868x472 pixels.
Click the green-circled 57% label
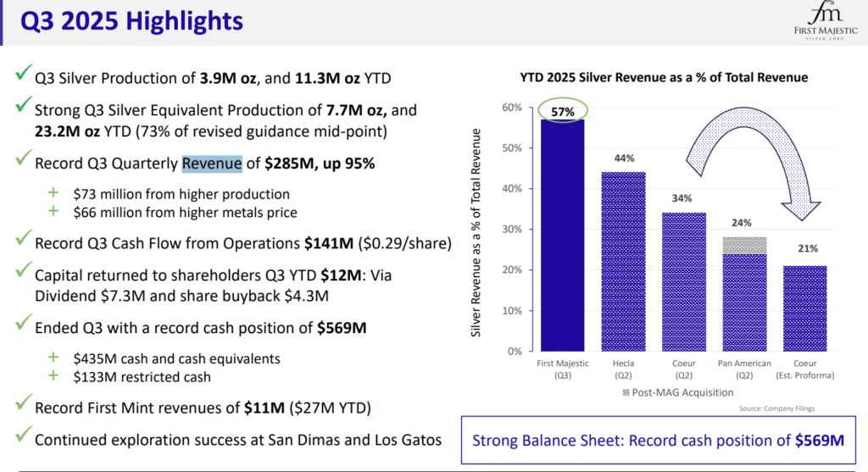tap(562, 112)
